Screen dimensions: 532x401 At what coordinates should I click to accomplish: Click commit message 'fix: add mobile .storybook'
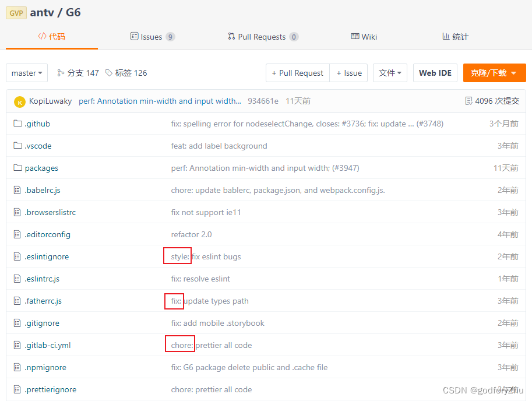pyautogui.click(x=217, y=323)
